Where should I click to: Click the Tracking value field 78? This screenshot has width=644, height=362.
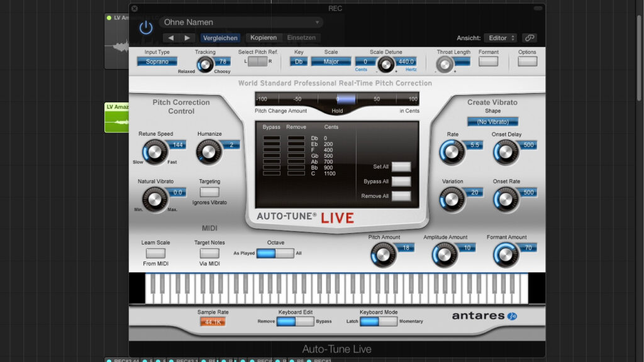(222, 62)
